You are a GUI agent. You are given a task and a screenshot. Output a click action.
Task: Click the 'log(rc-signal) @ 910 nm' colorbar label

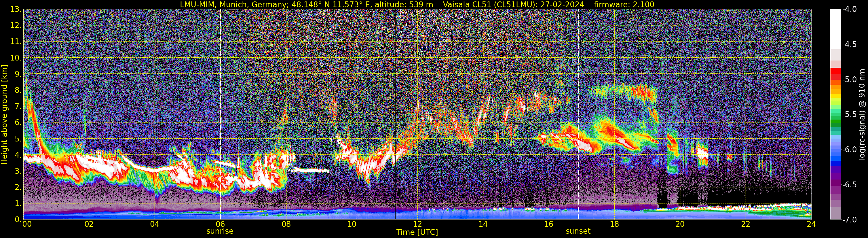pos(862,114)
